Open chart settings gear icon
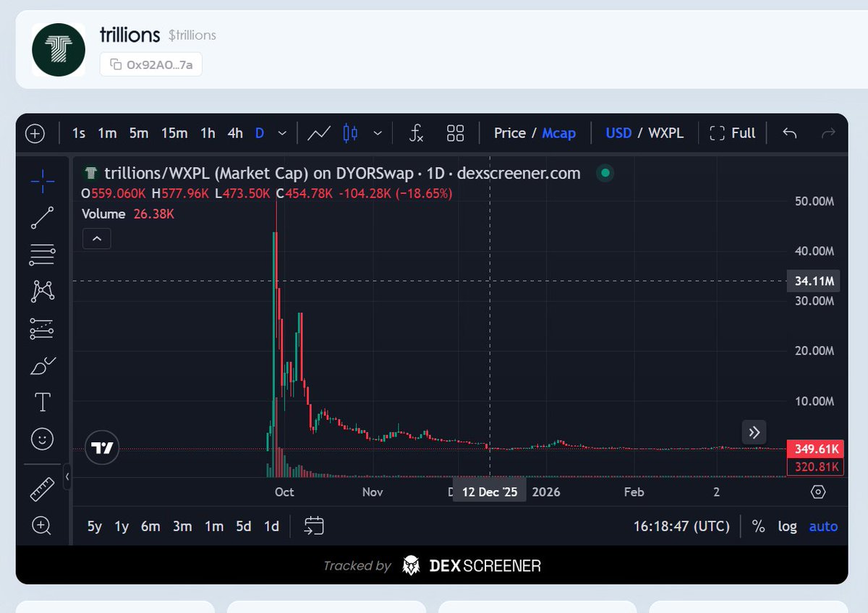 pyautogui.click(x=818, y=492)
